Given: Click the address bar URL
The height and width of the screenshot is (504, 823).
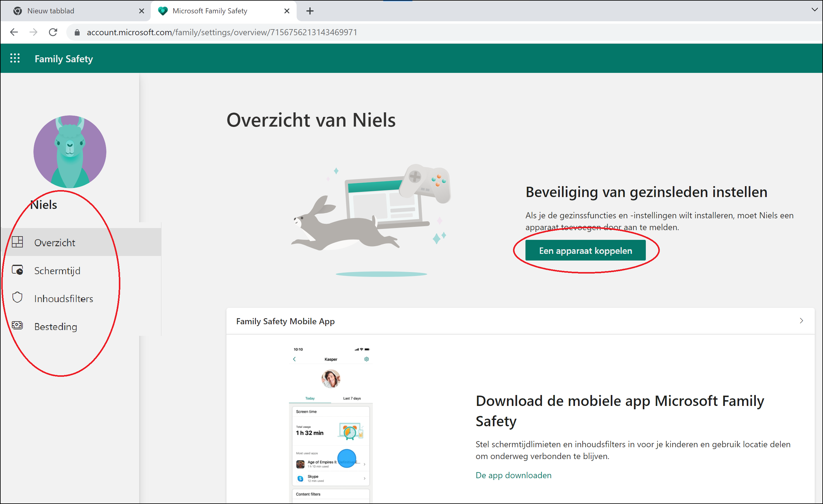Looking at the screenshot, I should [222, 32].
